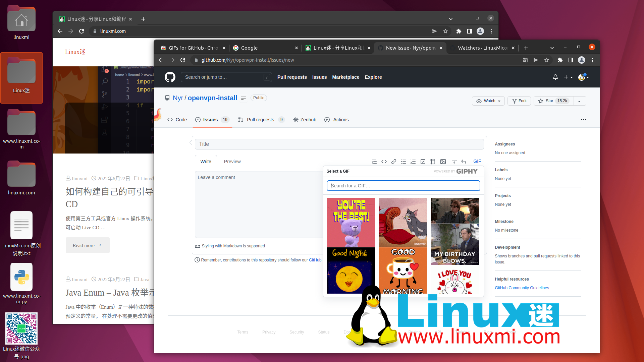Insert a table using the table icon
644x362 pixels.
pyautogui.click(x=432, y=162)
